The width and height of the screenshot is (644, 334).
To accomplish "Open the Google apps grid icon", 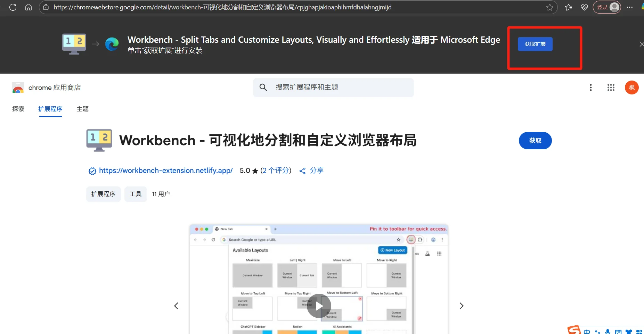I will [611, 87].
